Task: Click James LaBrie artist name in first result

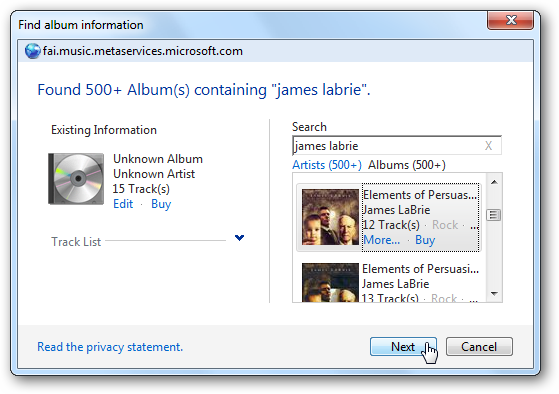Action: pyautogui.click(x=396, y=210)
